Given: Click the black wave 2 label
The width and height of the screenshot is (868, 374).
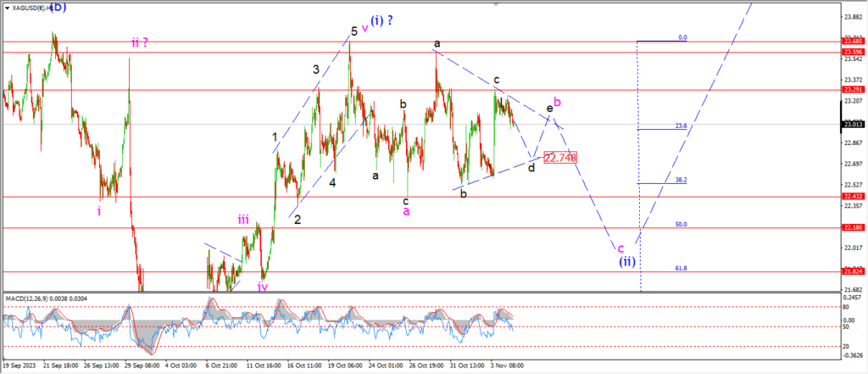Looking at the screenshot, I should click(298, 220).
